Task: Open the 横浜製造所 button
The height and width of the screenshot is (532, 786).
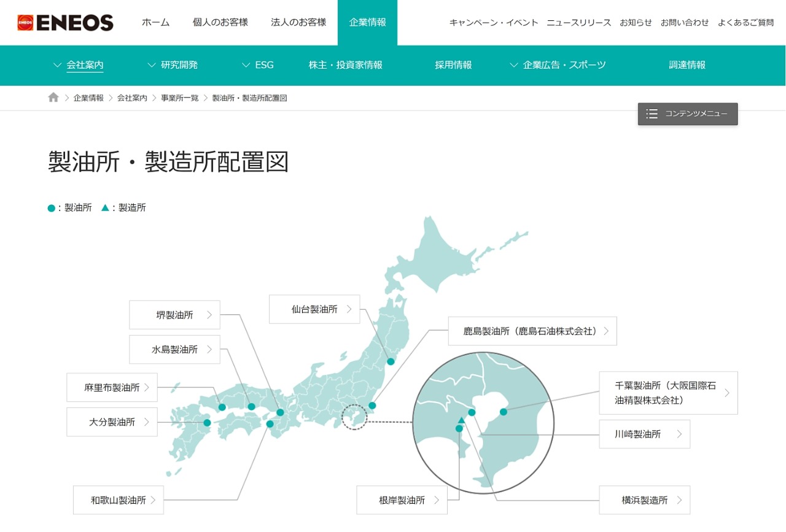Action: tap(645, 500)
